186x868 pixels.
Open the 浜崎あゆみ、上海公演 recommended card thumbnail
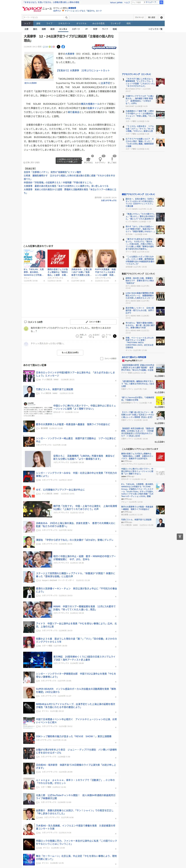(x=82, y=258)
